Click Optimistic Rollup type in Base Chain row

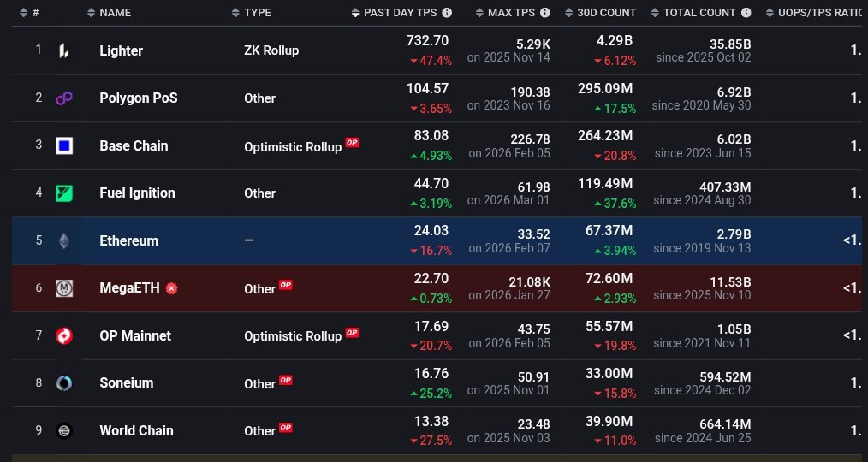pos(293,147)
